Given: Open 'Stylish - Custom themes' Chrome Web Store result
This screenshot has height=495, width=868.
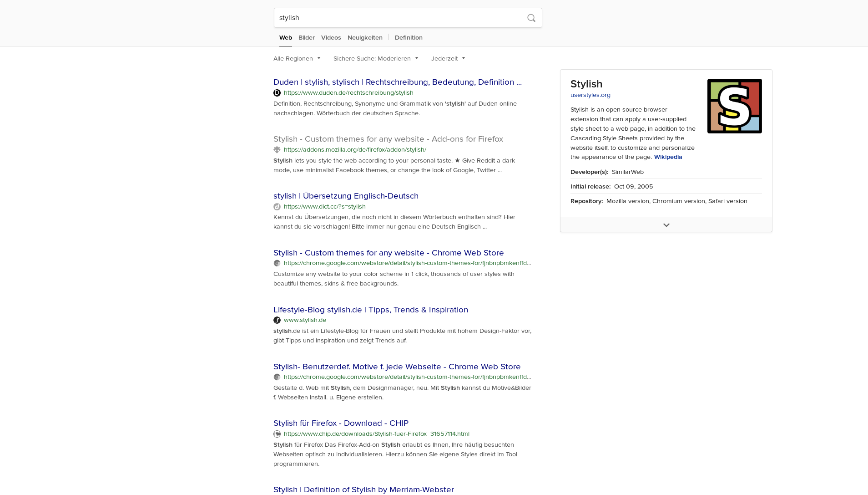Looking at the screenshot, I should point(389,253).
